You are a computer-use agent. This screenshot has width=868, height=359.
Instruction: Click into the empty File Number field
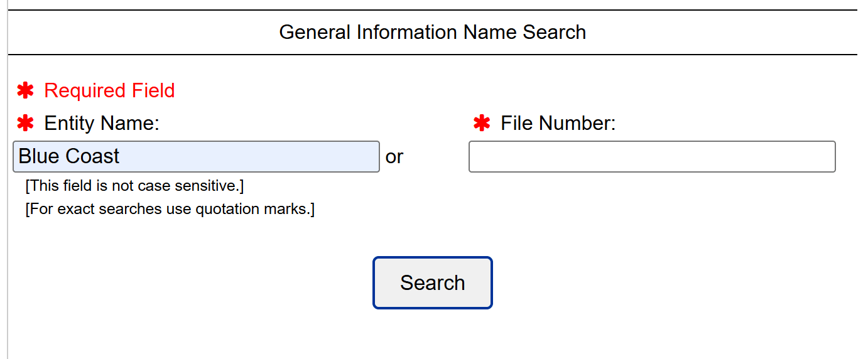coord(652,156)
